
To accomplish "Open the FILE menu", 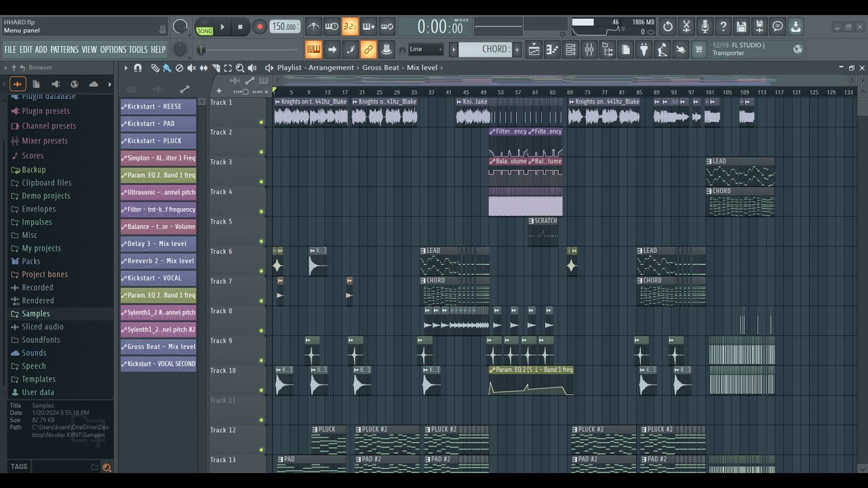I will coord(10,49).
